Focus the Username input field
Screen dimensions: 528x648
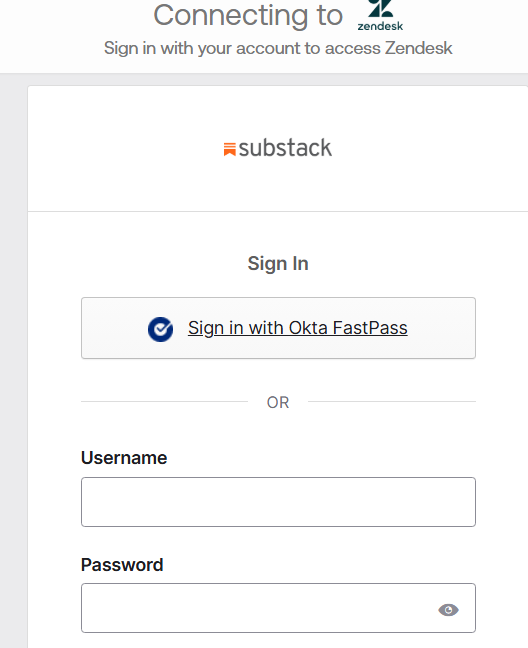278,502
